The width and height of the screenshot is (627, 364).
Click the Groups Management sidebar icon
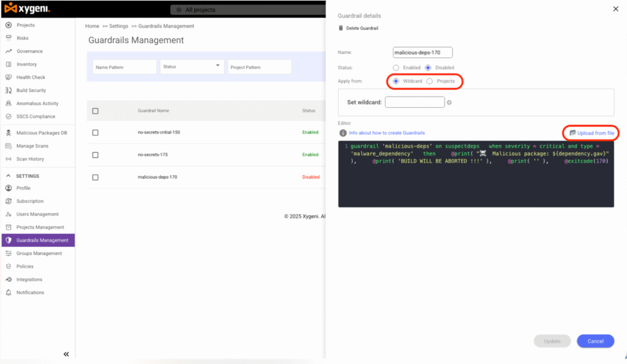[x=9, y=253]
